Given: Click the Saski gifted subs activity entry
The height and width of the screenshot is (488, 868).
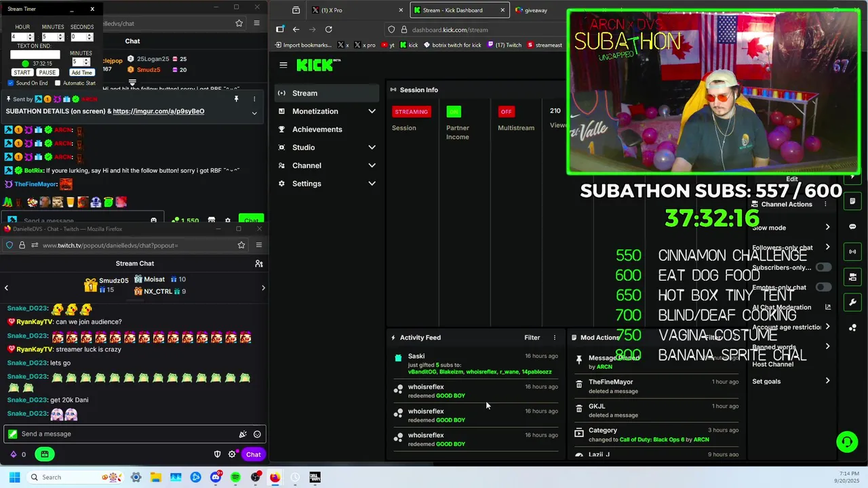Looking at the screenshot, I should point(476,363).
